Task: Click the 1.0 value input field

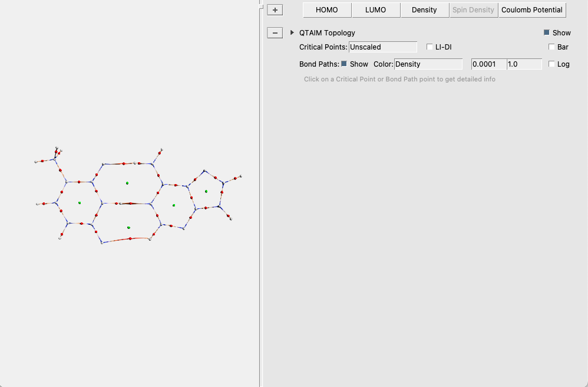Action: tap(524, 64)
